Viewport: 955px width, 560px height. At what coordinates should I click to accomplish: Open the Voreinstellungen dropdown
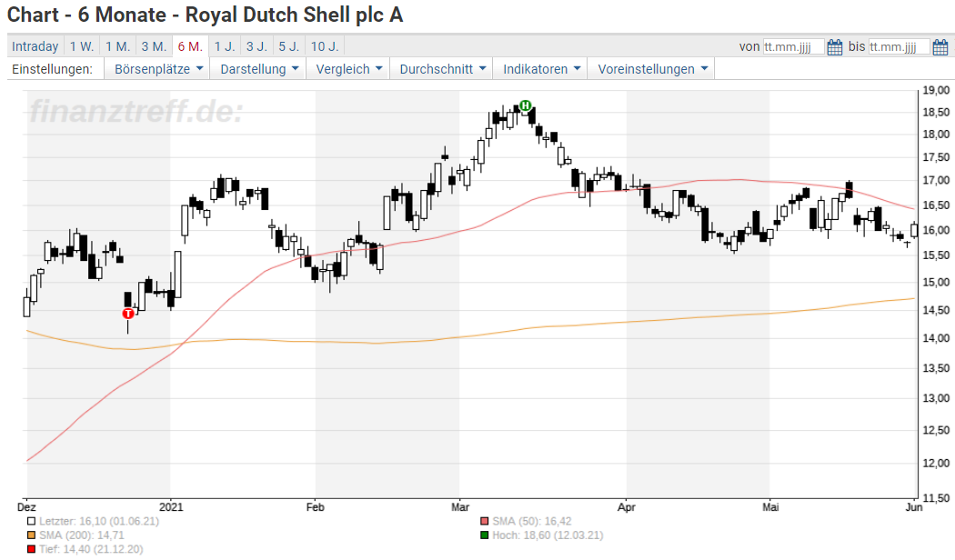(652, 69)
